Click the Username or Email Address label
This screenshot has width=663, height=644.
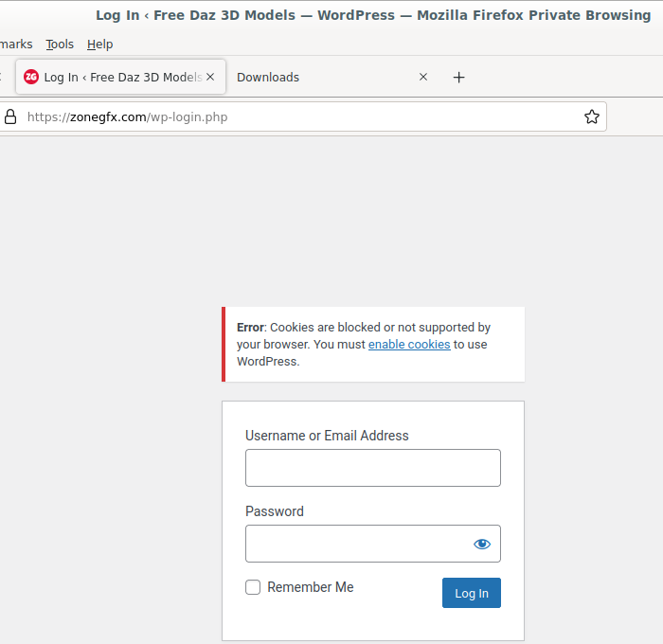point(327,436)
